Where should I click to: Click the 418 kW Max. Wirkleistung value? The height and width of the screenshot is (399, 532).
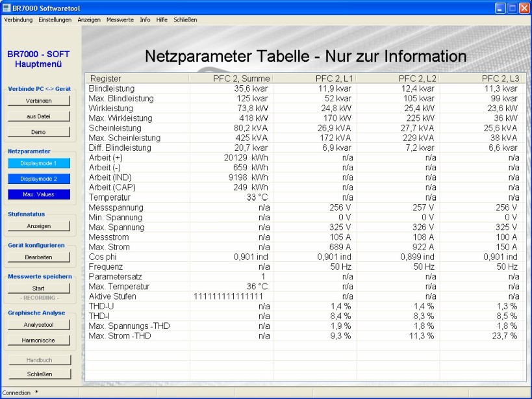253,118
